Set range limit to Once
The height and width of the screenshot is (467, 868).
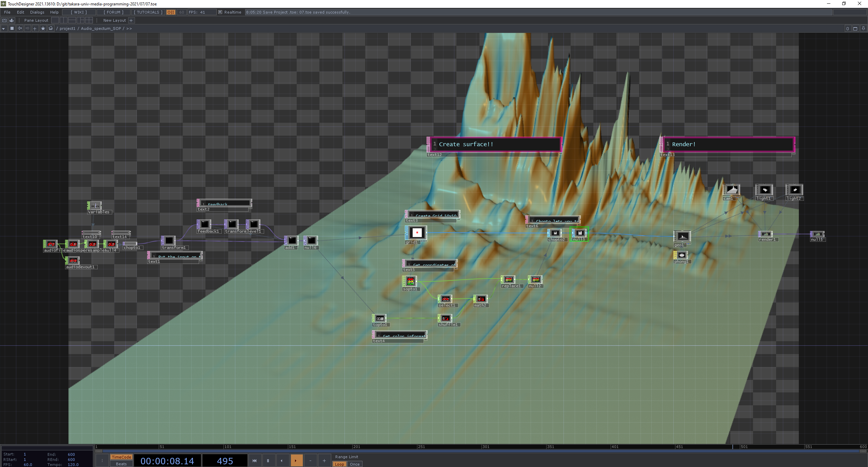(354, 464)
